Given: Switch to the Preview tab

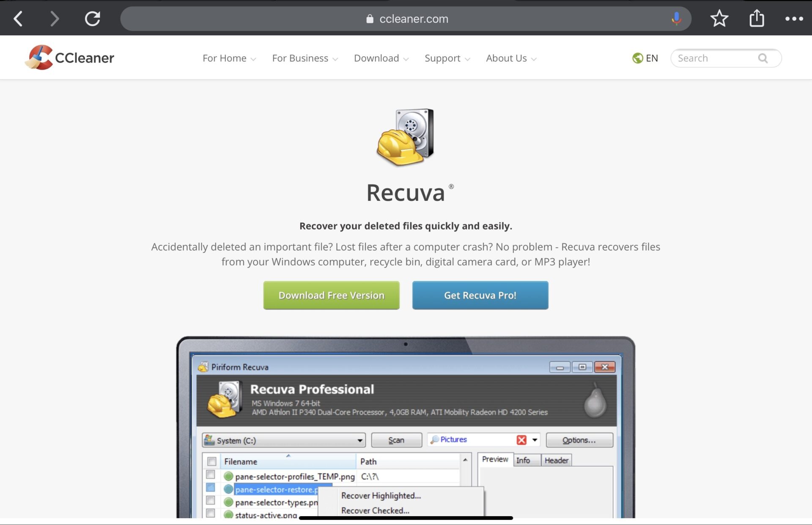Looking at the screenshot, I should pos(495,459).
